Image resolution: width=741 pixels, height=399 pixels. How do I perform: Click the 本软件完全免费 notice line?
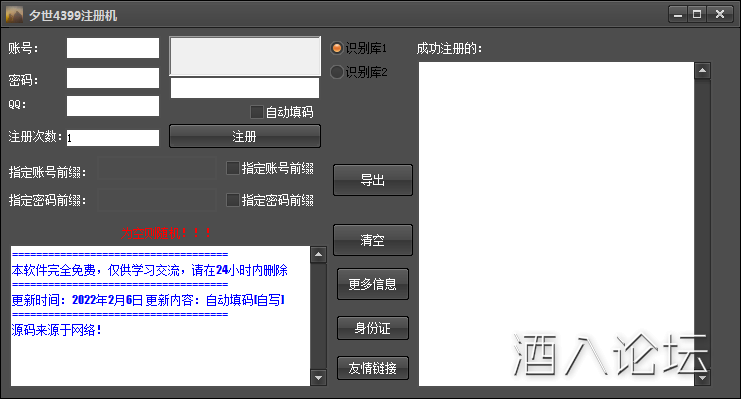(x=149, y=270)
